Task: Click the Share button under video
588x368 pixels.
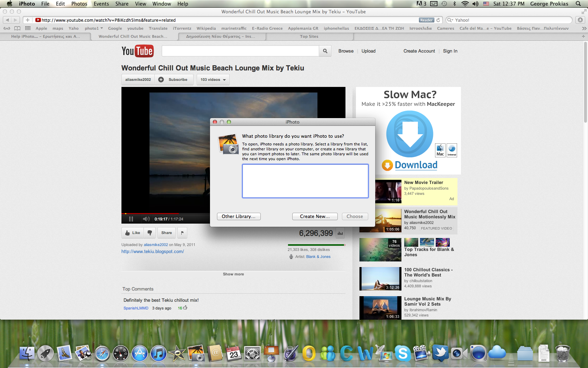Action: (x=167, y=233)
